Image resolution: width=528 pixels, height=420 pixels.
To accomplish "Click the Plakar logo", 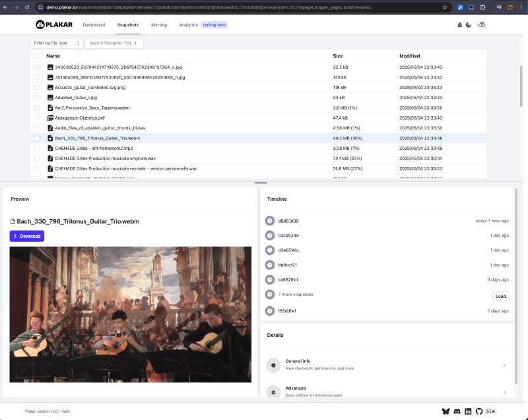I will [54, 24].
